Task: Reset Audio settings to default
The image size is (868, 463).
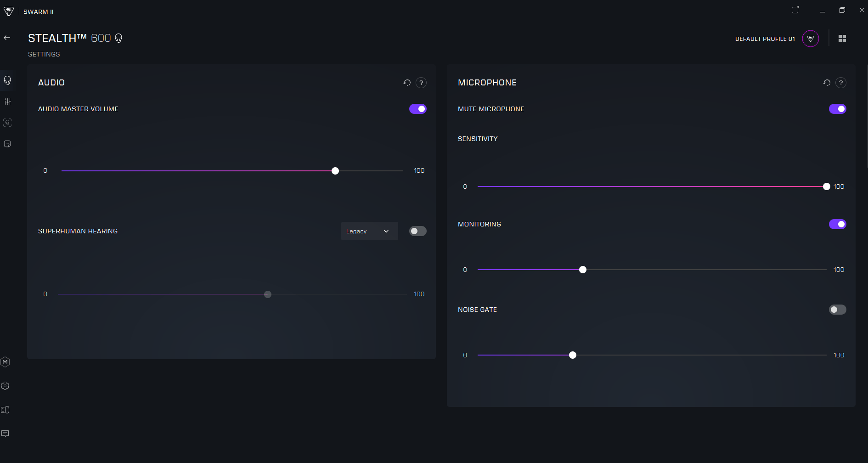Action: point(407,83)
